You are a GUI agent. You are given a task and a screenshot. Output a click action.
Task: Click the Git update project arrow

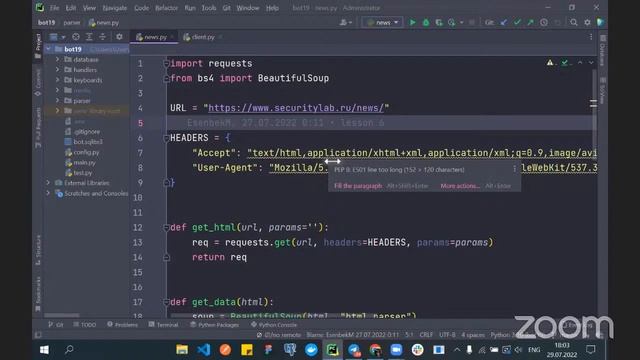pos(504,22)
